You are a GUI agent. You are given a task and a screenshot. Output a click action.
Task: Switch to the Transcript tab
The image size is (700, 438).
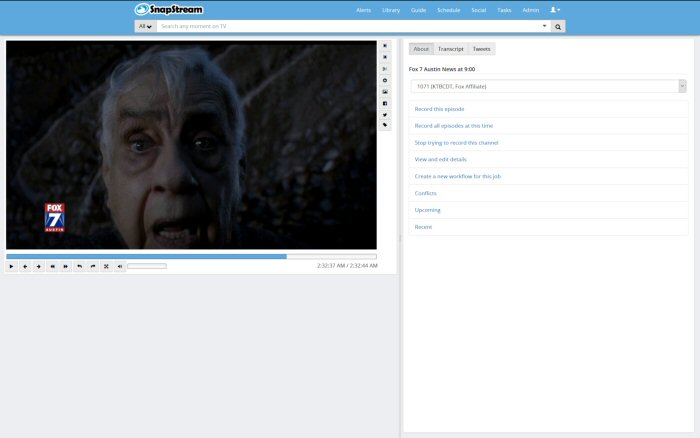tap(450, 49)
